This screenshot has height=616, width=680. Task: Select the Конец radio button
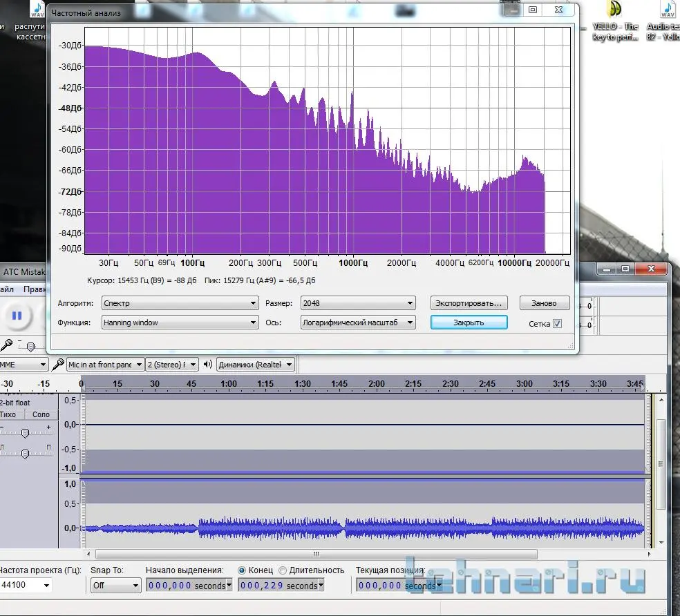tap(242, 570)
